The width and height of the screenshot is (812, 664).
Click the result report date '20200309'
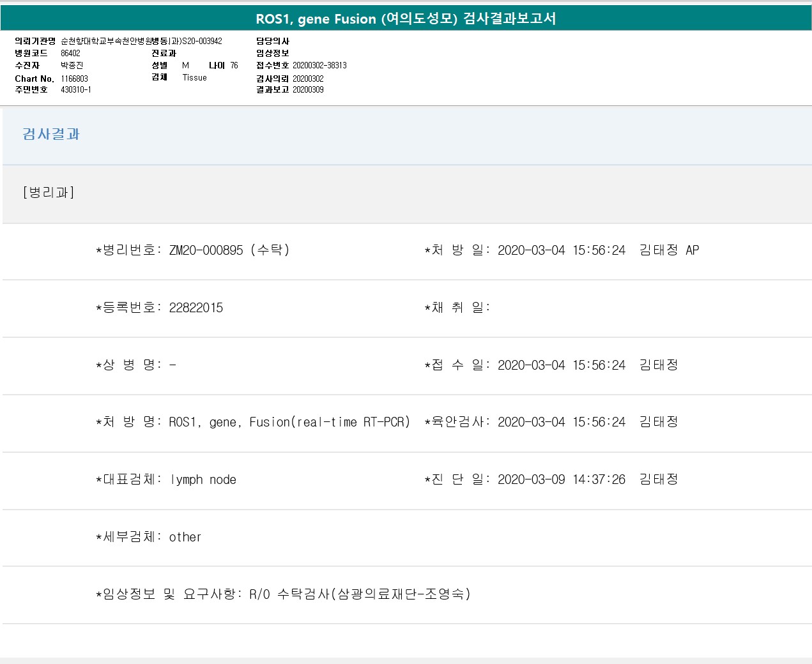pyautogui.click(x=308, y=90)
